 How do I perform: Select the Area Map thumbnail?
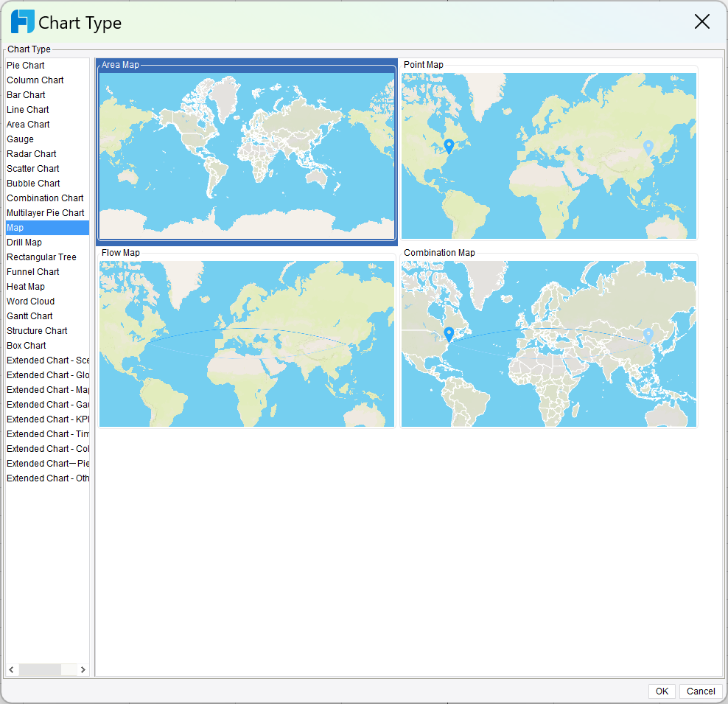(247, 153)
